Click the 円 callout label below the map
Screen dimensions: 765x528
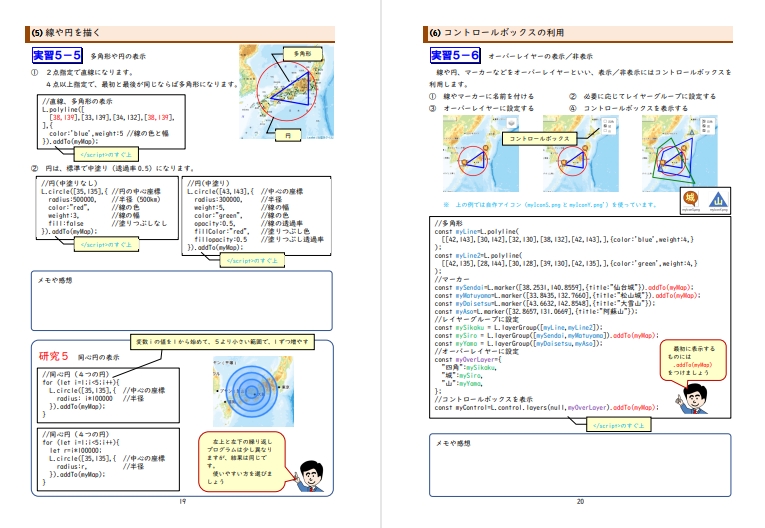(x=288, y=135)
